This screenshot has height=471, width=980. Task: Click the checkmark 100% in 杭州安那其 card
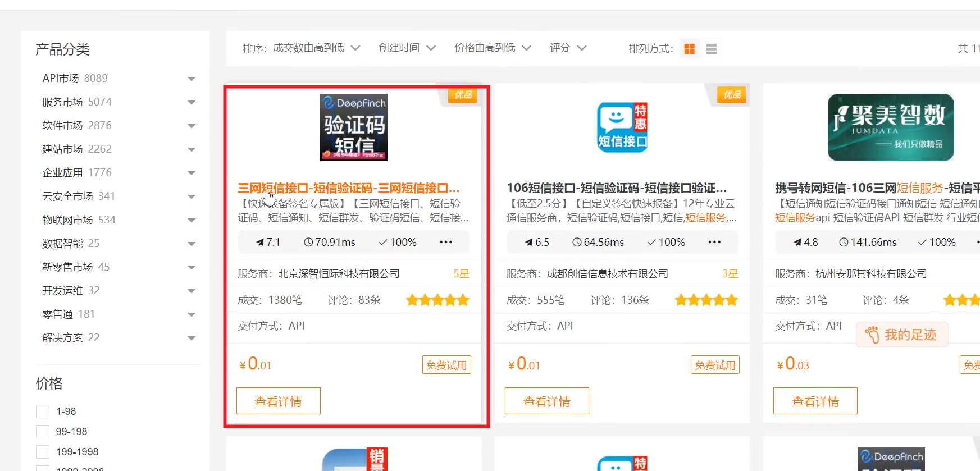[937, 242]
